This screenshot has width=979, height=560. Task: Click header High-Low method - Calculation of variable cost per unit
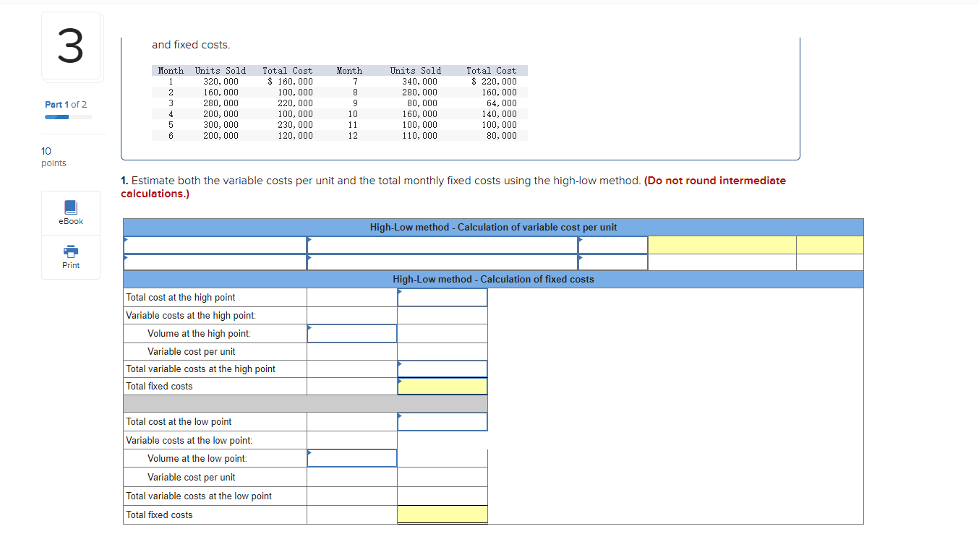[493, 227]
